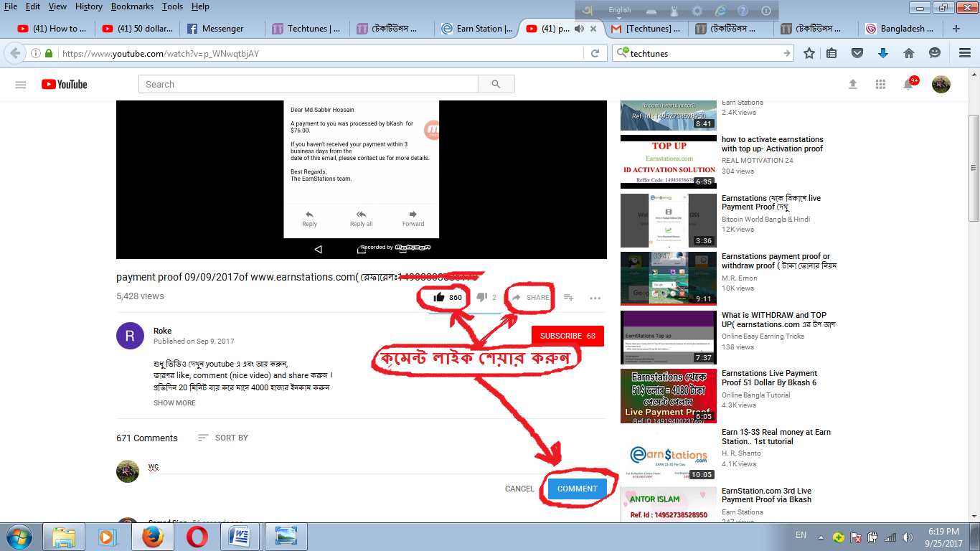Post with the blue COMMENT button
Image resolution: width=980 pixels, height=551 pixels.
(577, 489)
